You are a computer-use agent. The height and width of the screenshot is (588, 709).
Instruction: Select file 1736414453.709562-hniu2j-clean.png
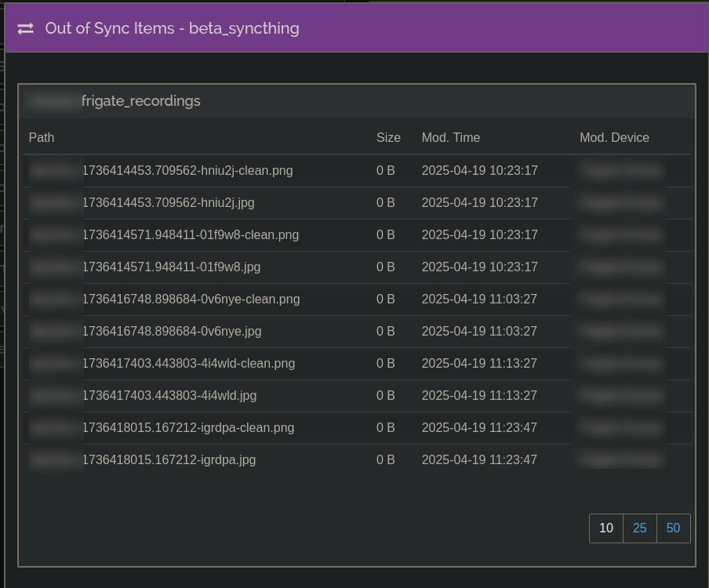(x=187, y=170)
